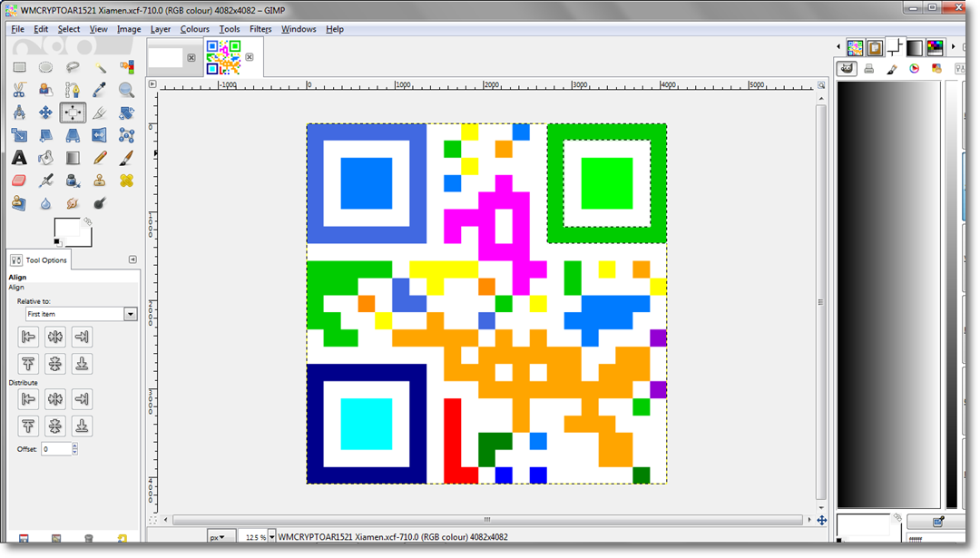980x558 pixels.
Task: Select the Eraser tool
Action: 19,181
